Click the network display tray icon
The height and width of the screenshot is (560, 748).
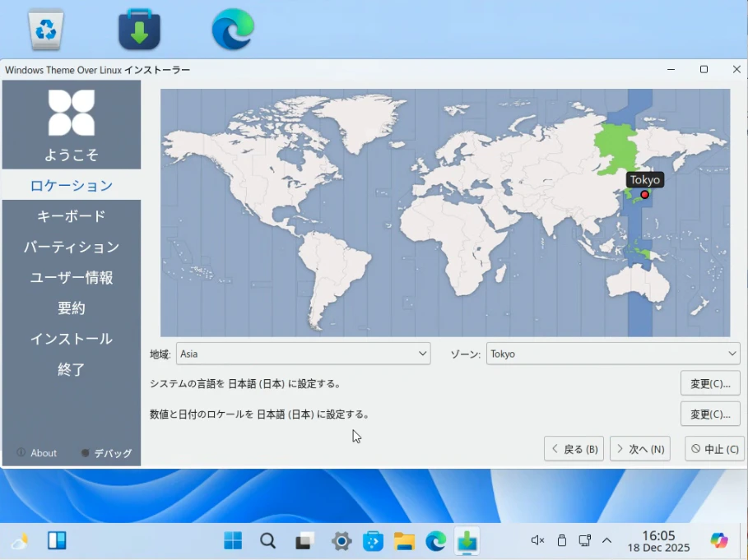tap(585, 540)
